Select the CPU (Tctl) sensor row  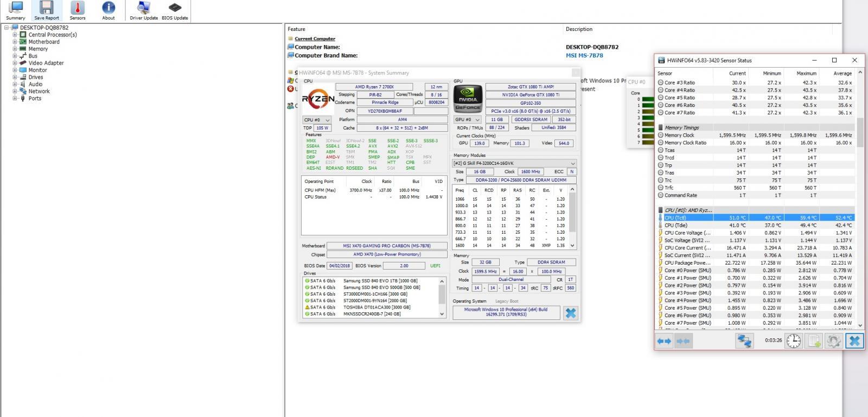tap(756, 218)
